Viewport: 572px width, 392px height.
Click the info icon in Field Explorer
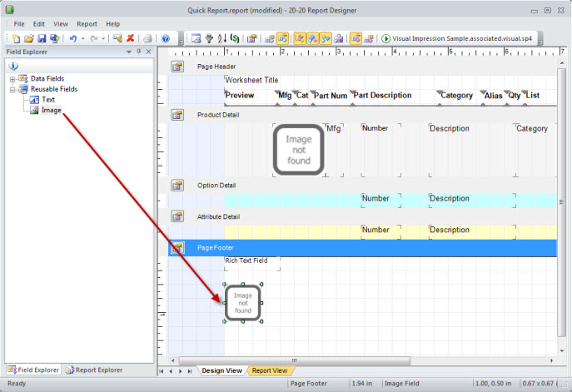tap(12, 66)
